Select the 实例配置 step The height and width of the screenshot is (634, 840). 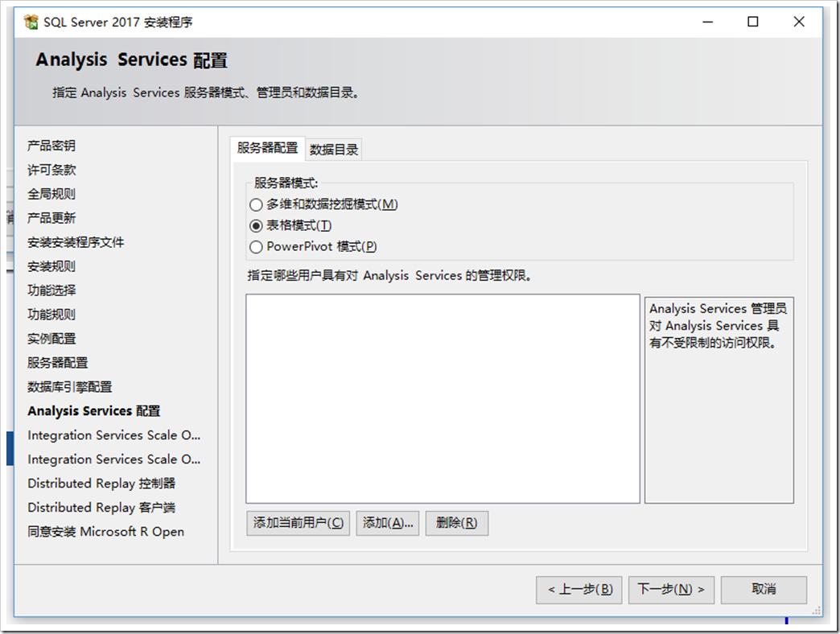(x=51, y=339)
